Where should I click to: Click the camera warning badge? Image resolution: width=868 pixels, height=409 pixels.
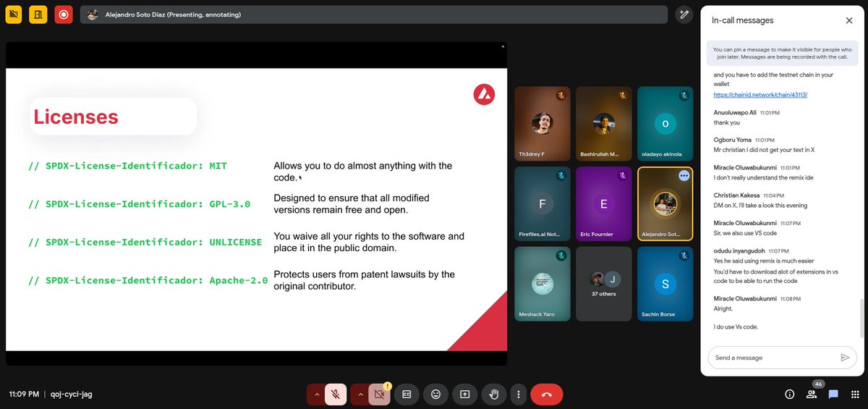(x=388, y=386)
